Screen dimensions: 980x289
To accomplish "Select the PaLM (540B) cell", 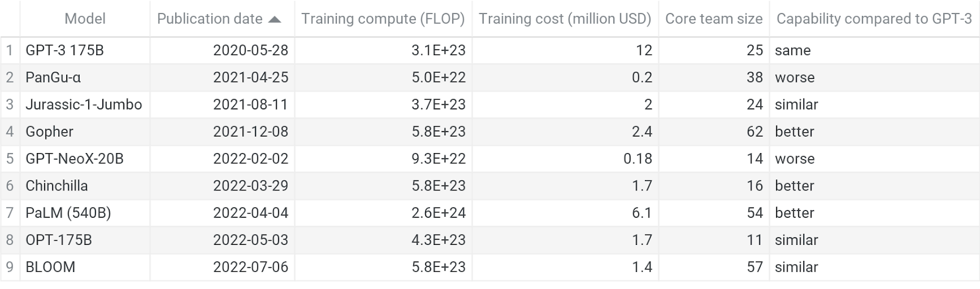I will click(69, 212).
